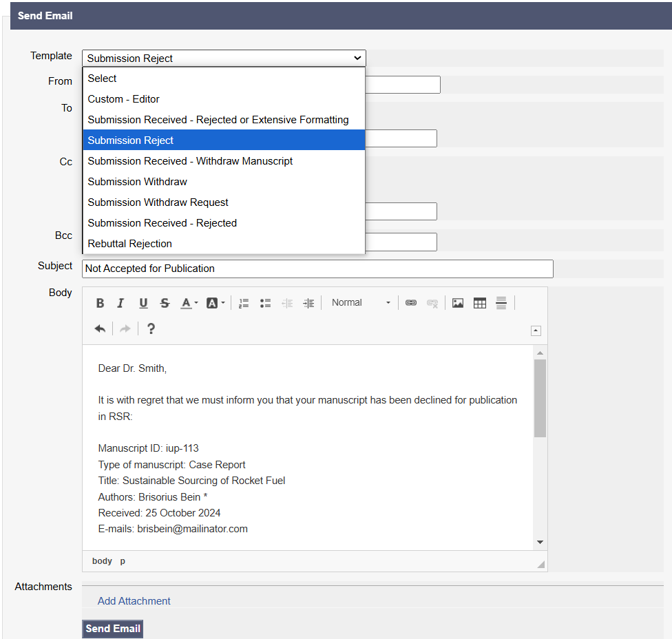Insert a numbered list
The height and width of the screenshot is (639, 672).
pos(244,303)
